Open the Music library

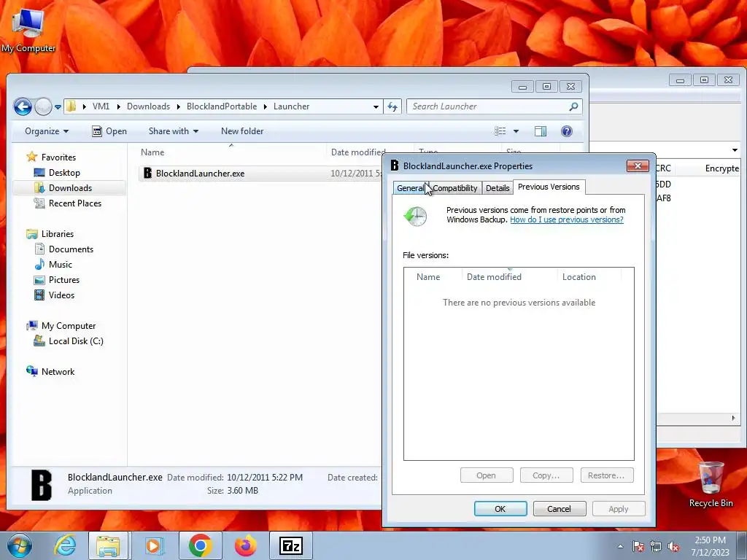pos(60,264)
